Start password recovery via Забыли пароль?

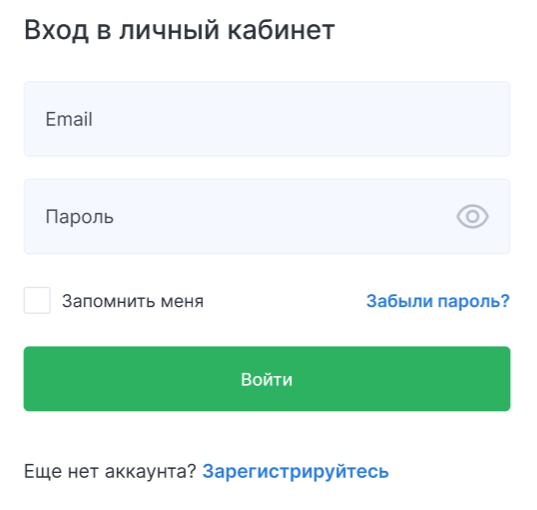tap(438, 301)
